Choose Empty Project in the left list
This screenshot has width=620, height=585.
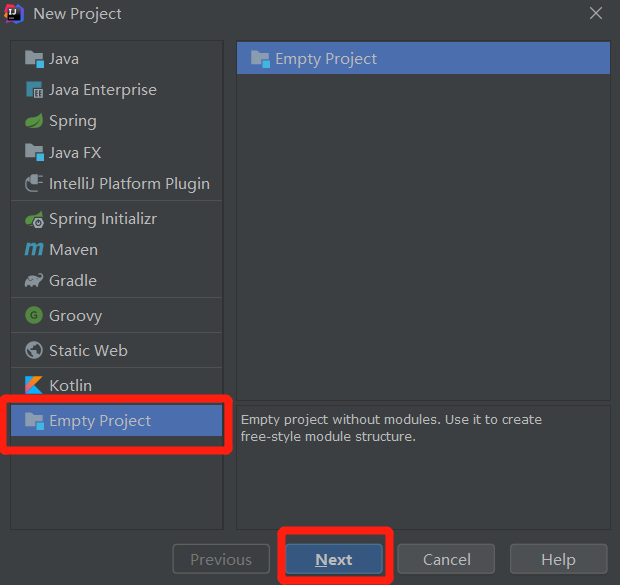coord(100,421)
